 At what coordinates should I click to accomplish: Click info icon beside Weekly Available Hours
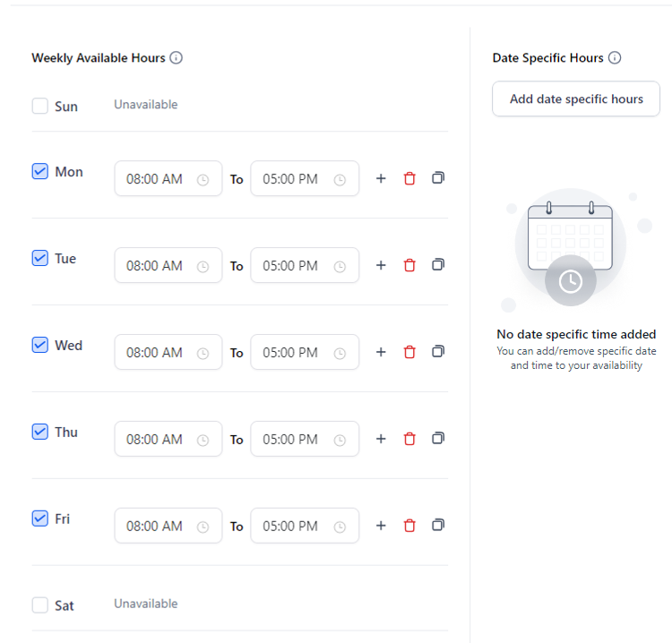[177, 57]
